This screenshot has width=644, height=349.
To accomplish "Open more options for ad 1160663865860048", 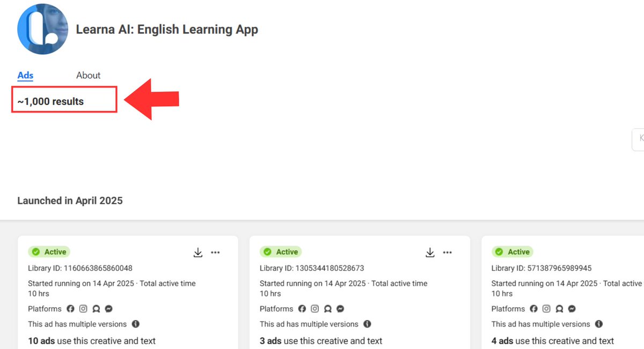I will click(x=215, y=253).
